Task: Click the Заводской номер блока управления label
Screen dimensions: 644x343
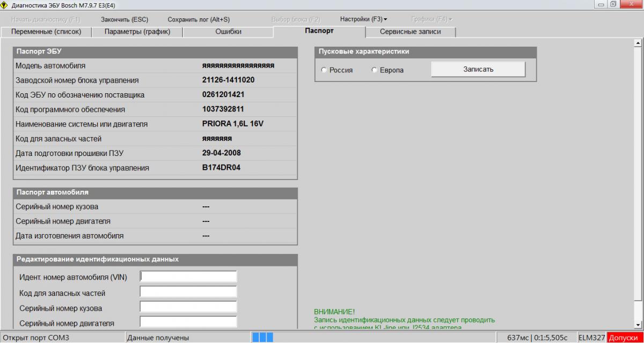Action: (77, 80)
